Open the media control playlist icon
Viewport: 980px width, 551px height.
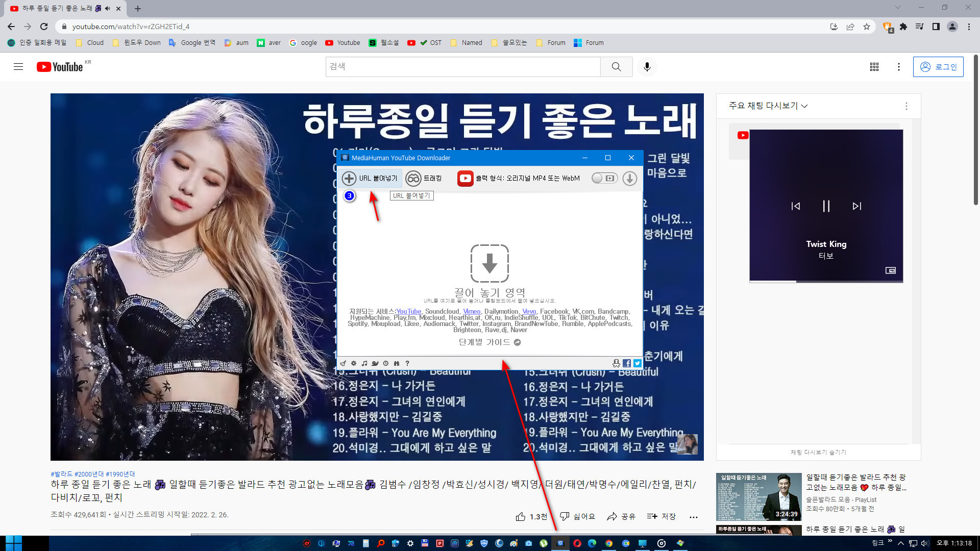[920, 27]
